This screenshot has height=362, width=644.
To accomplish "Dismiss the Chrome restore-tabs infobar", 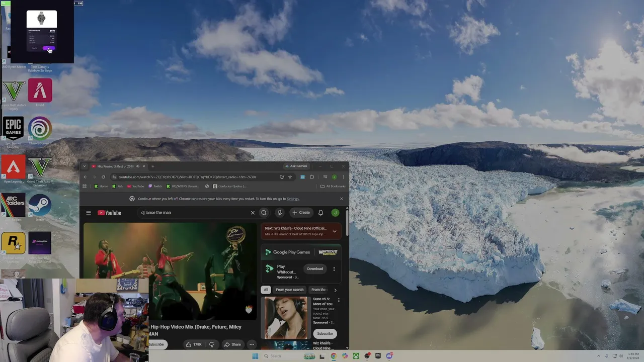I will click(x=341, y=199).
